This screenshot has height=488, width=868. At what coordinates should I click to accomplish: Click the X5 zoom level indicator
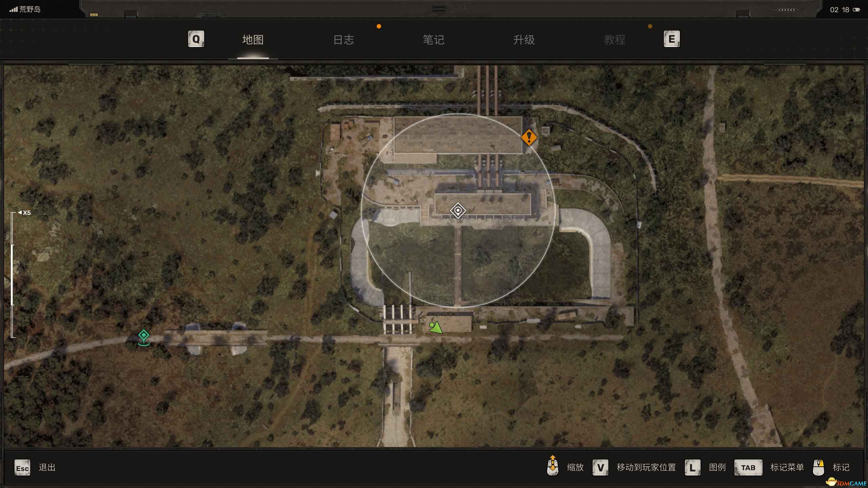click(25, 213)
